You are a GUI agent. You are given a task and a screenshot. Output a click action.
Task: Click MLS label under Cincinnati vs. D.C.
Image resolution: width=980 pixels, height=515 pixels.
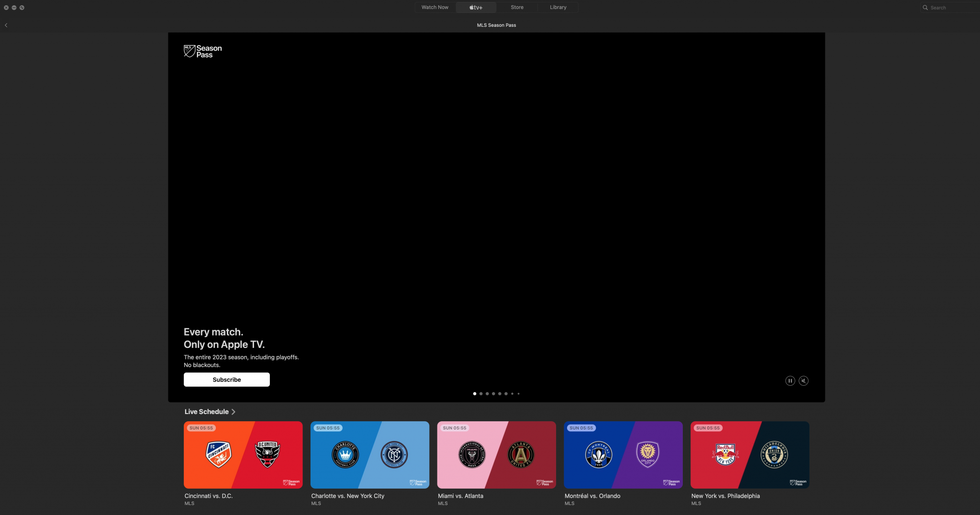(189, 504)
